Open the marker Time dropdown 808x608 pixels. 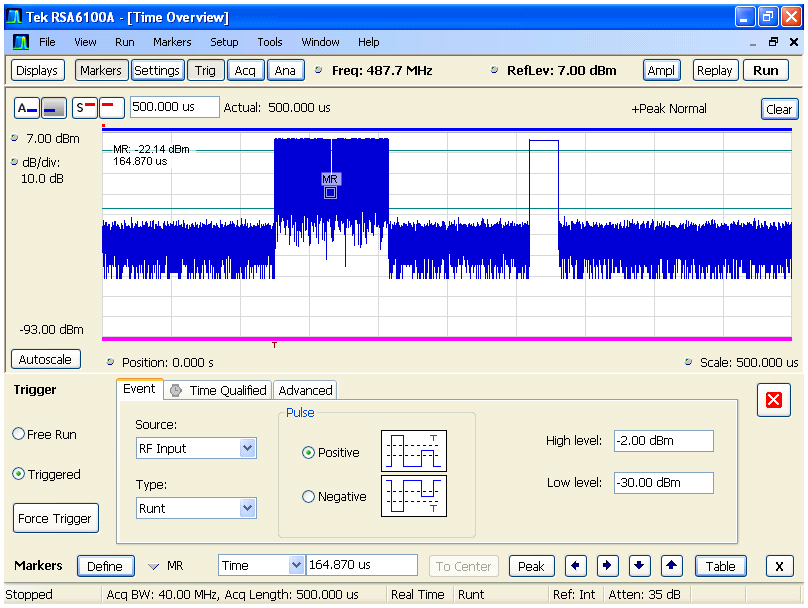click(x=296, y=566)
